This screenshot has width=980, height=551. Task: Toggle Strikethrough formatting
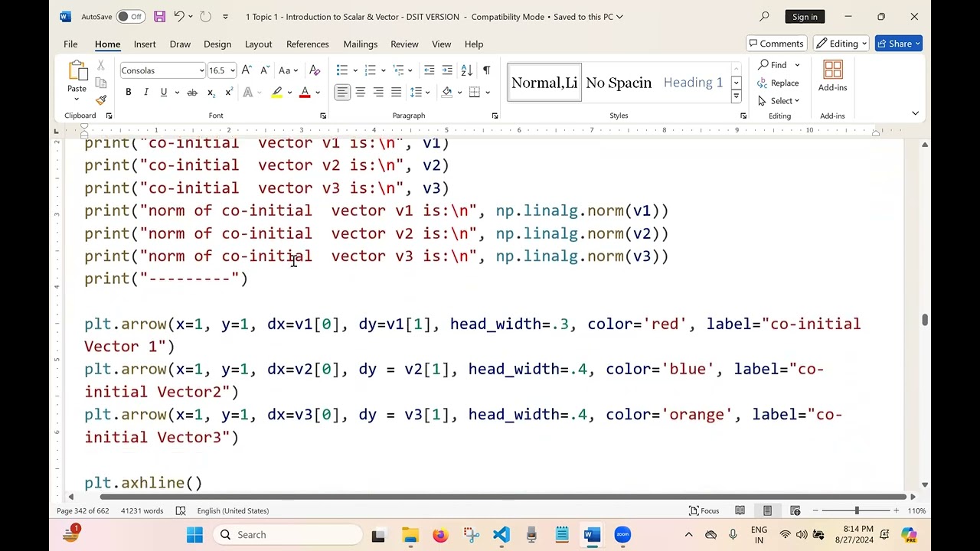pyautogui.click(x=192, y=93)
